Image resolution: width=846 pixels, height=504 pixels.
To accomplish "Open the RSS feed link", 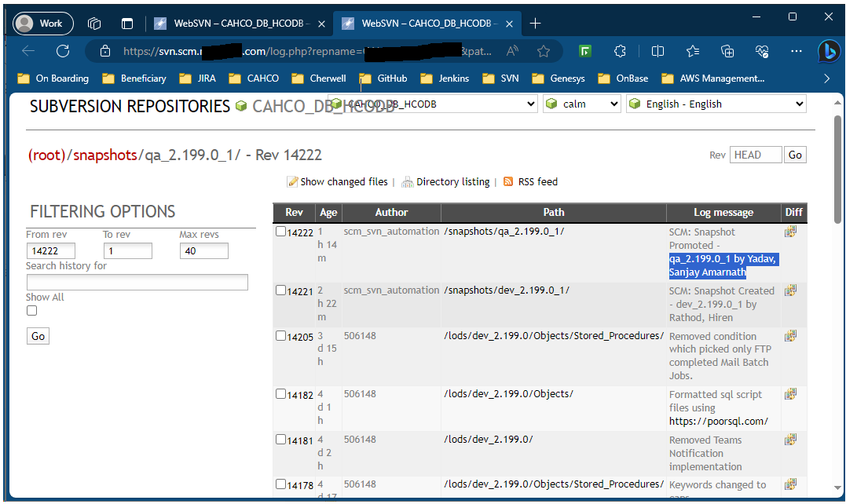I will click(x=537, y=182).
